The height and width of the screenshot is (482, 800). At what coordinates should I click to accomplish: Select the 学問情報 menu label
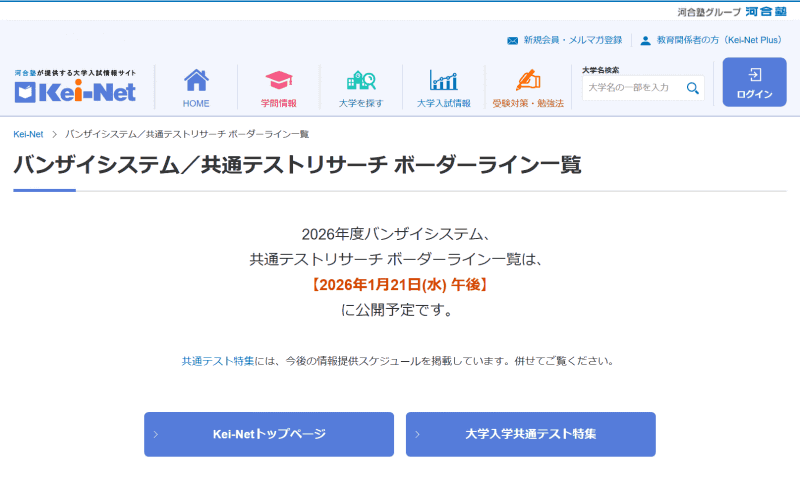279,104
